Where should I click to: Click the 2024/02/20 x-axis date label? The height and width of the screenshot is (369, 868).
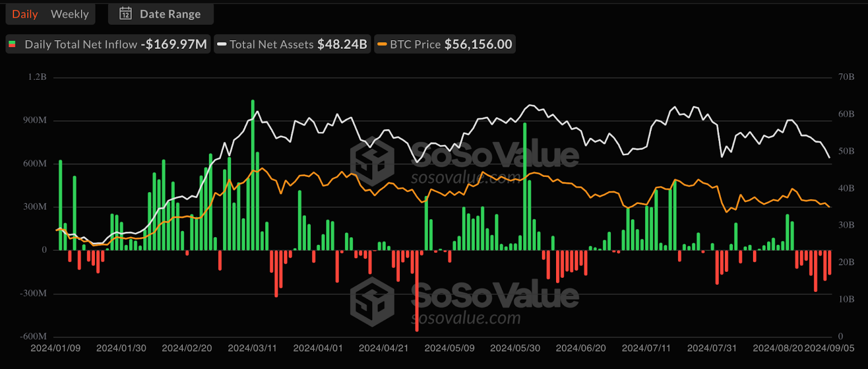point(187,348)
